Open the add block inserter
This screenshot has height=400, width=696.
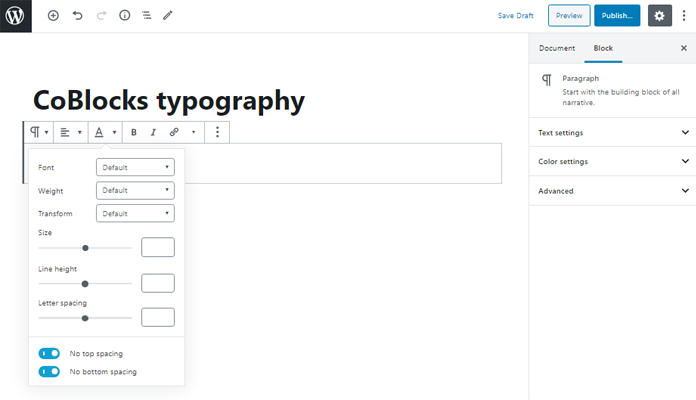coord(53,16)
